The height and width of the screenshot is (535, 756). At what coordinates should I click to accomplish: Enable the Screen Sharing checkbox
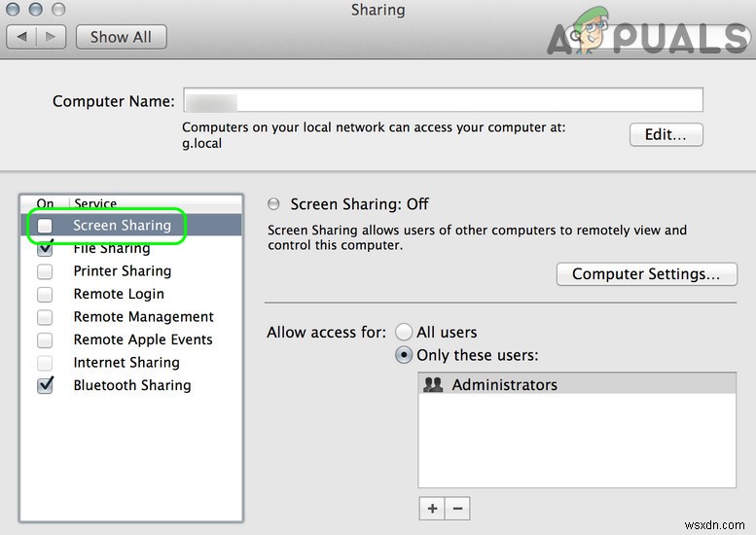point(45,226)
